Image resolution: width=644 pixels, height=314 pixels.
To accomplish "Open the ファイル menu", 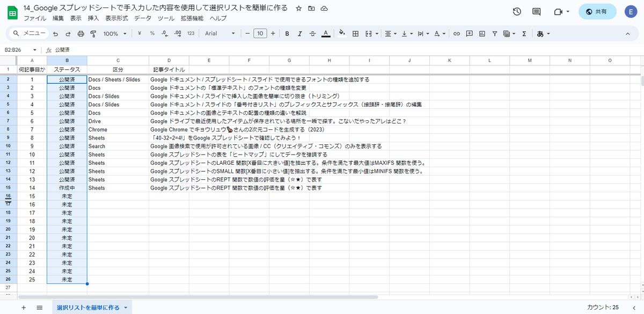I will point(35,18).
